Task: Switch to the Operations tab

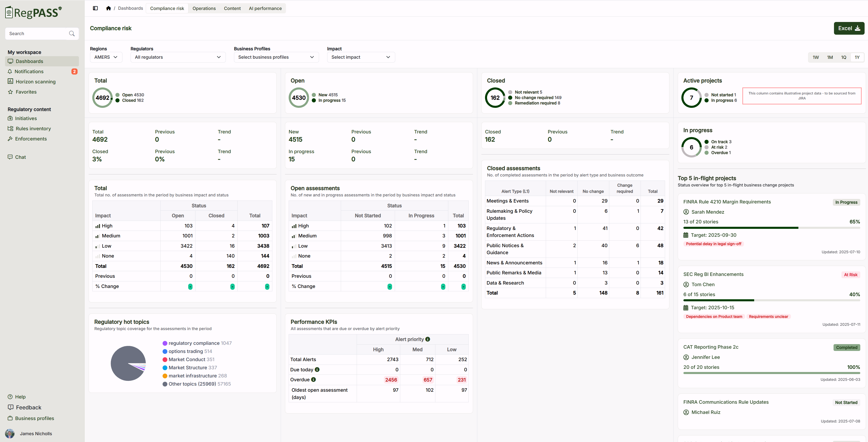Action: click(x=204, y=8)
